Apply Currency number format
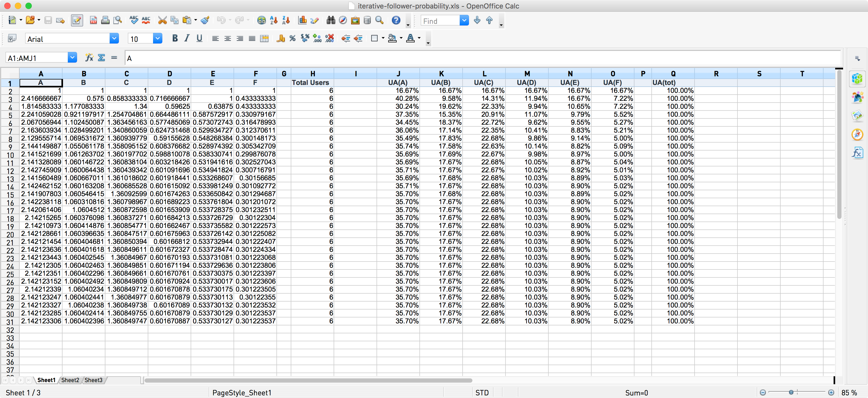The image size is (868, 398). pyautogui.click(x=281, y=38)
